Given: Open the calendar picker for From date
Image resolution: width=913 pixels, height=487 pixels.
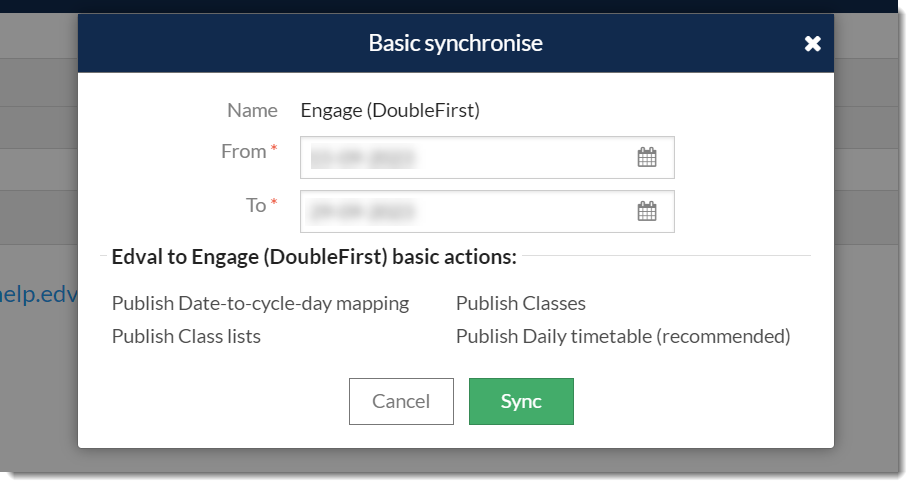Looking at the screenshot, I should 647,157.
